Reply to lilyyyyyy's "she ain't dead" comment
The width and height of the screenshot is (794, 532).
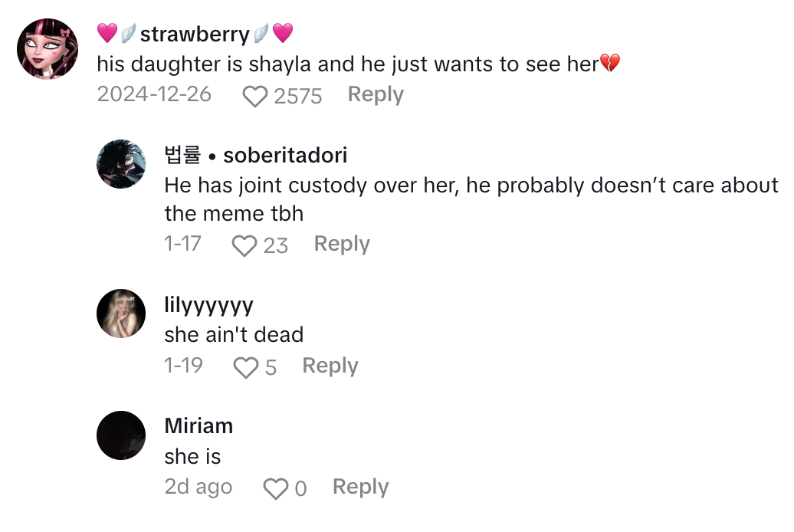[330, 366]
